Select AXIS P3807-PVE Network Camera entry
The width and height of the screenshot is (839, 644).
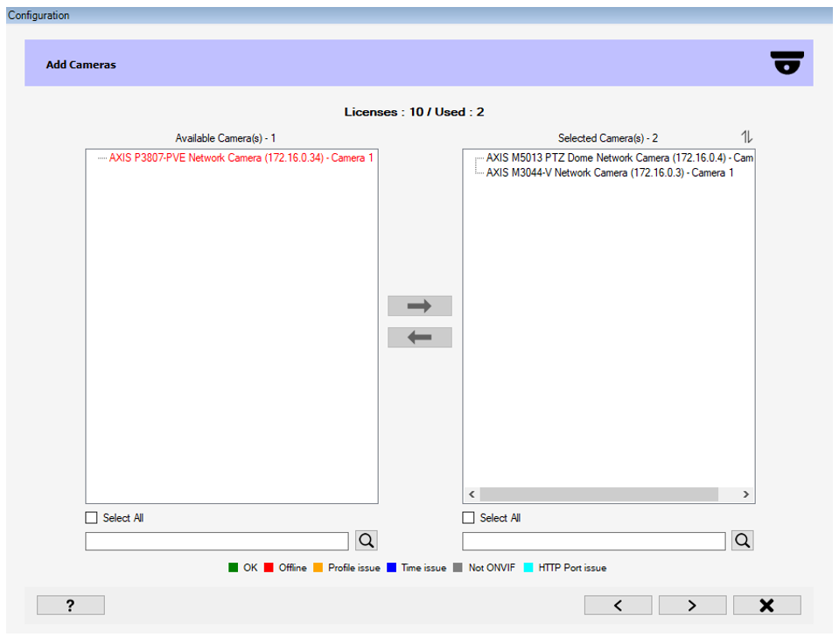[x=241, y=158]
